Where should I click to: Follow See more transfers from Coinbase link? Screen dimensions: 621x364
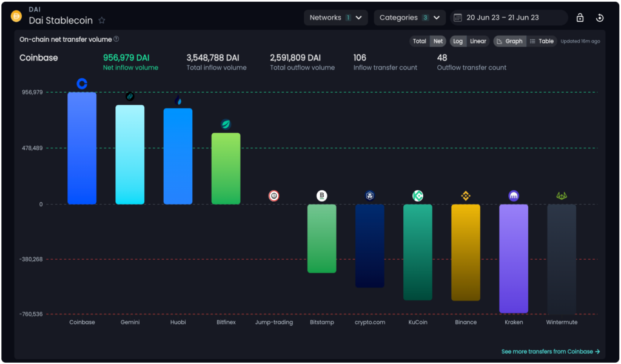coord(551,351)
